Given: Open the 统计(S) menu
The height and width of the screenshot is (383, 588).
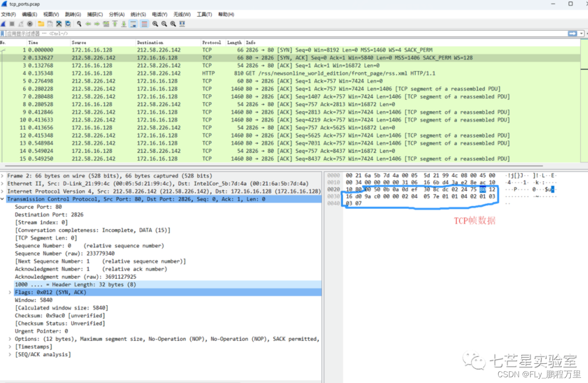Looking at the screenshot, I should point(138,15).
